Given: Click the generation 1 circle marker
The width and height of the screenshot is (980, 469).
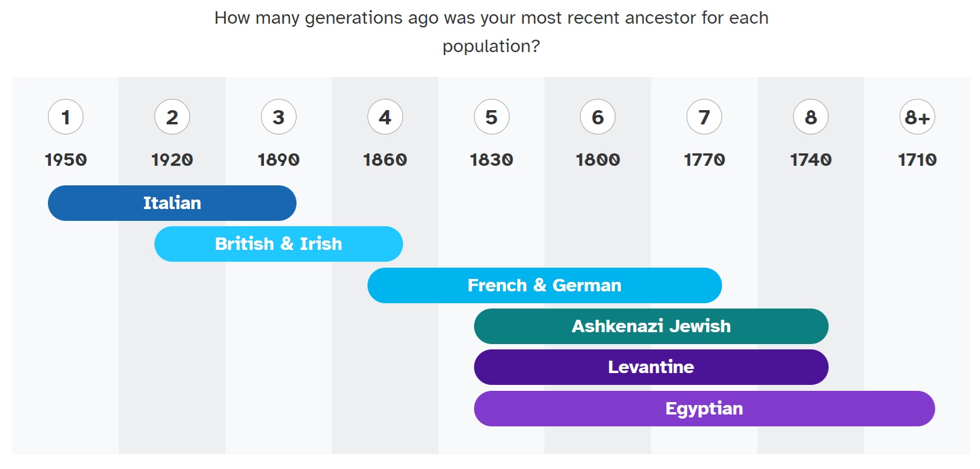Looking at the screenshot, I should 66,117.
